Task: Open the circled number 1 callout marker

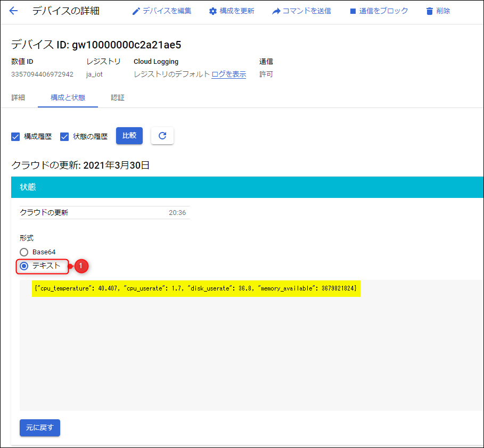Action: (81, 266)
